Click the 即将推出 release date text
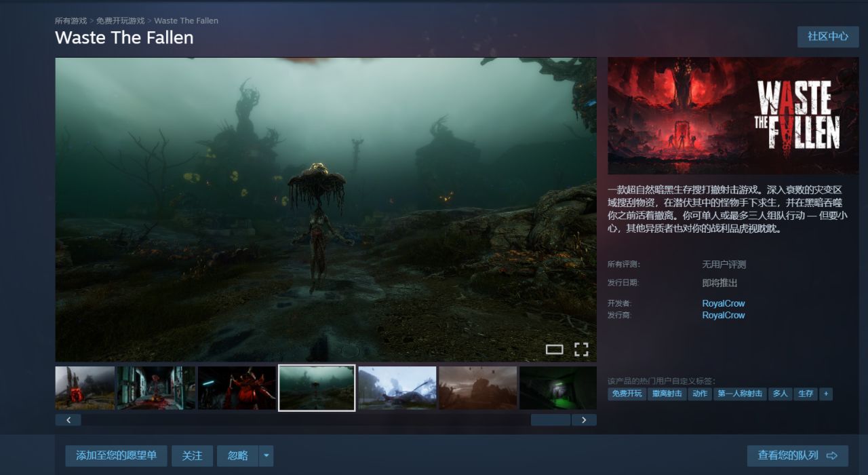Screen dimensions: 868x475 point(719,283)
